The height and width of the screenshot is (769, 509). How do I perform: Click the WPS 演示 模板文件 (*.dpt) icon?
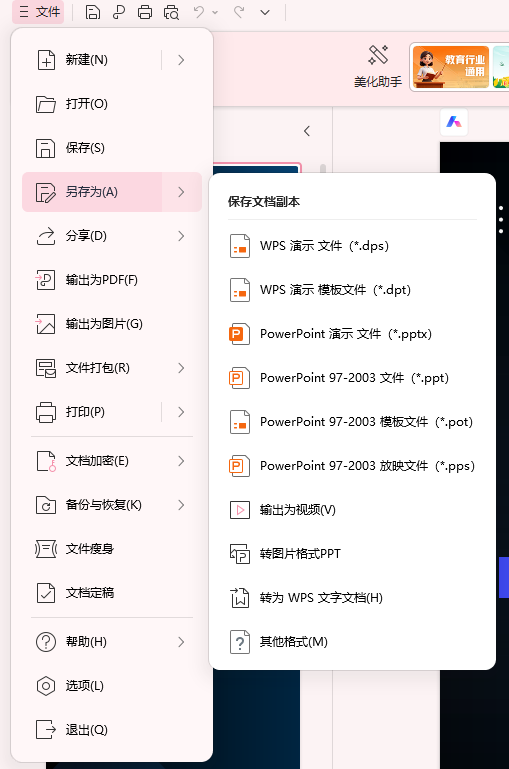(x=240, y=290)
